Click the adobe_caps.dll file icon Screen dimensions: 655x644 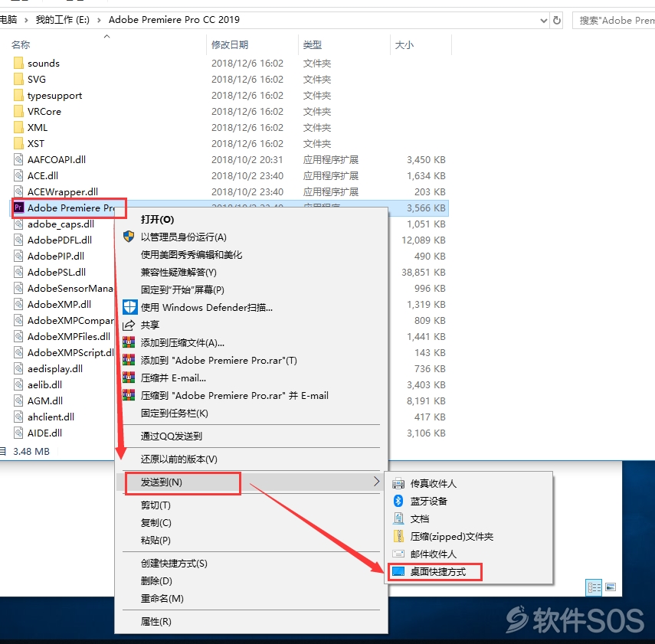[18, 224]
